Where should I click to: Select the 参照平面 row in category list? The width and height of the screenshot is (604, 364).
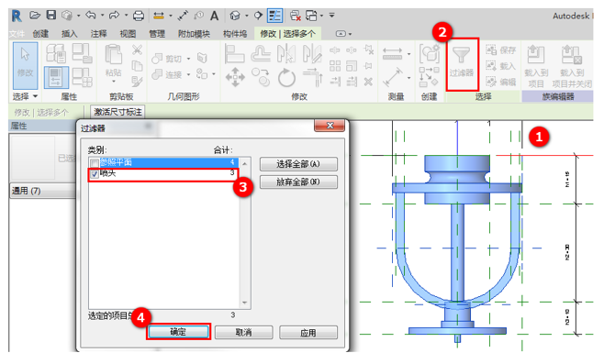tap(163, 162)
